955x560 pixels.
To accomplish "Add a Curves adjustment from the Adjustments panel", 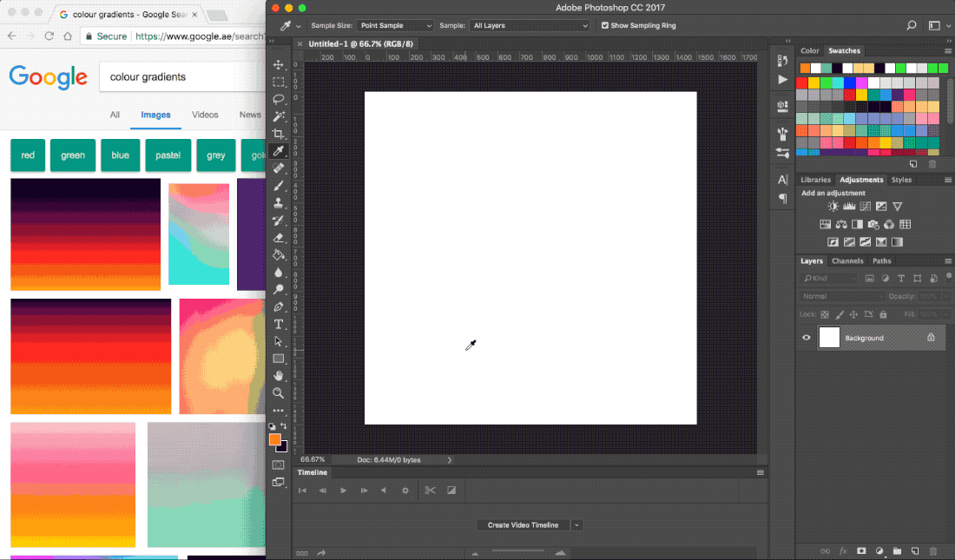I will tap(865, 206).
